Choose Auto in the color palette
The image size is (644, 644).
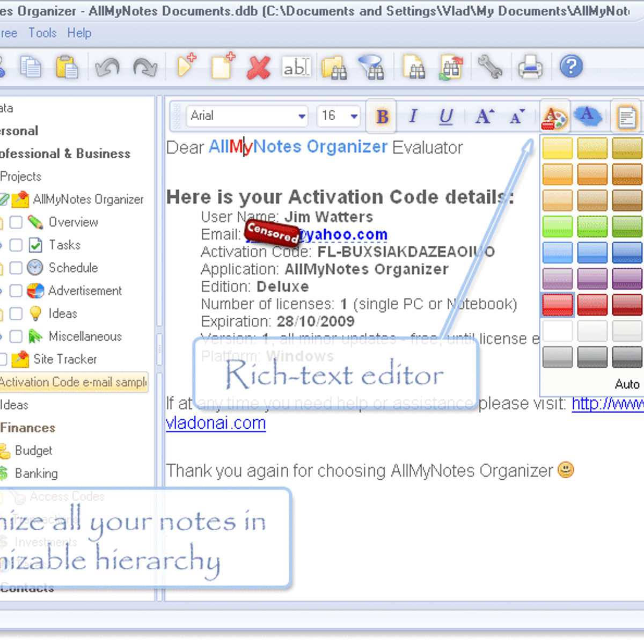[627, 384]
